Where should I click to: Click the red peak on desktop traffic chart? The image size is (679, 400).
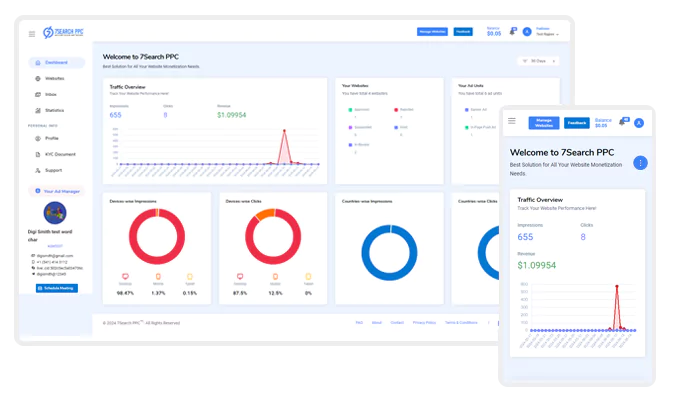(285, 130)
